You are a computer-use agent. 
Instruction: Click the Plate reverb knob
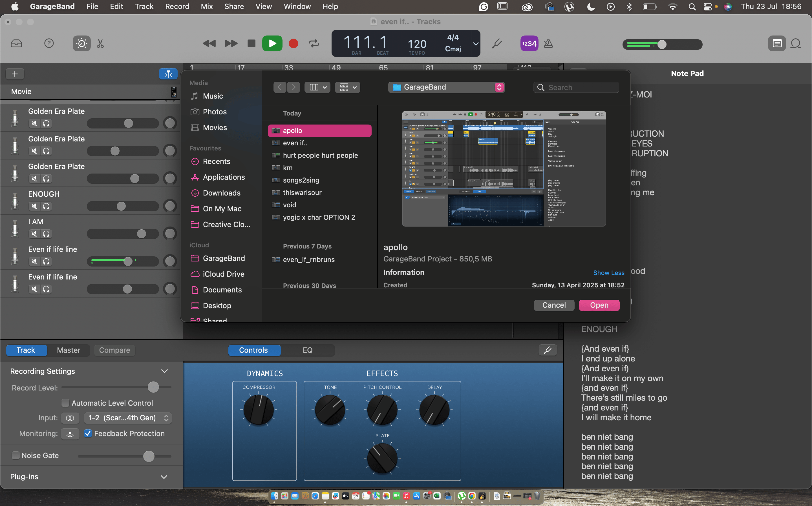(382, 458)
